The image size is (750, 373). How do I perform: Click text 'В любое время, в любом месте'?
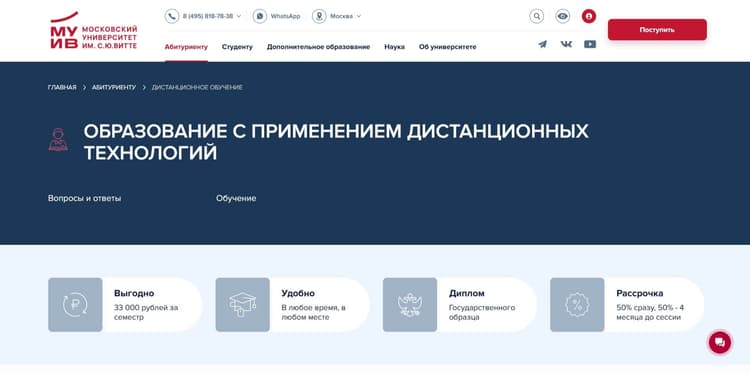[313, 312]
